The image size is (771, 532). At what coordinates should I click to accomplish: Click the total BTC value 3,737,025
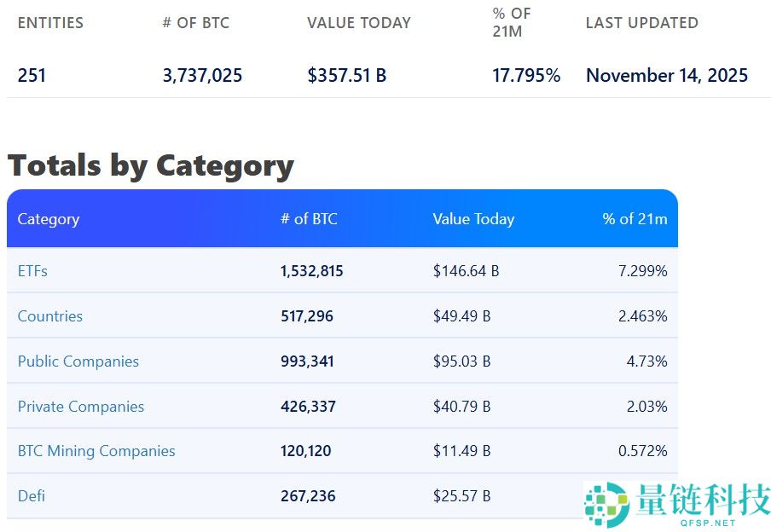202,75
